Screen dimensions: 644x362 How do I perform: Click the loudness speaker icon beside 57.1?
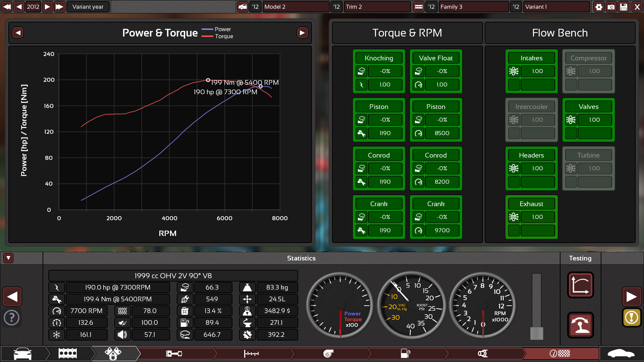tap(122, 335)
